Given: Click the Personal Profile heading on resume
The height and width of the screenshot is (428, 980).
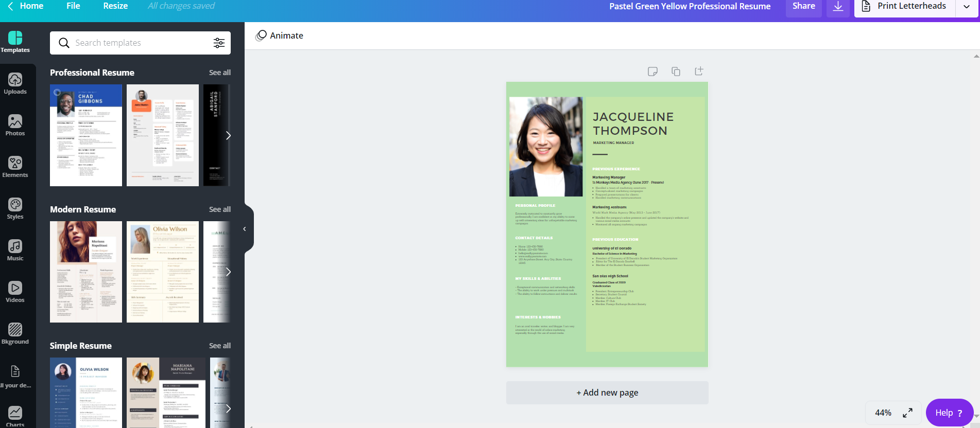Looking at the screenshot, I should tap(535, 205).
